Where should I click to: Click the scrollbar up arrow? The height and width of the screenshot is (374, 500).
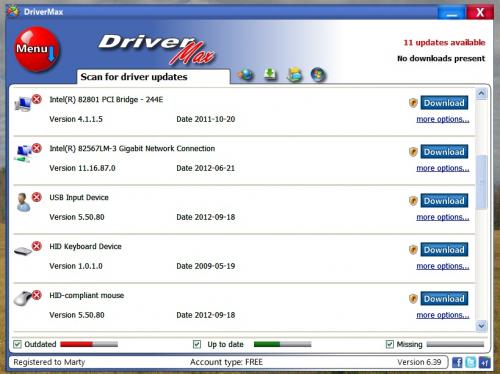(481, 94)
